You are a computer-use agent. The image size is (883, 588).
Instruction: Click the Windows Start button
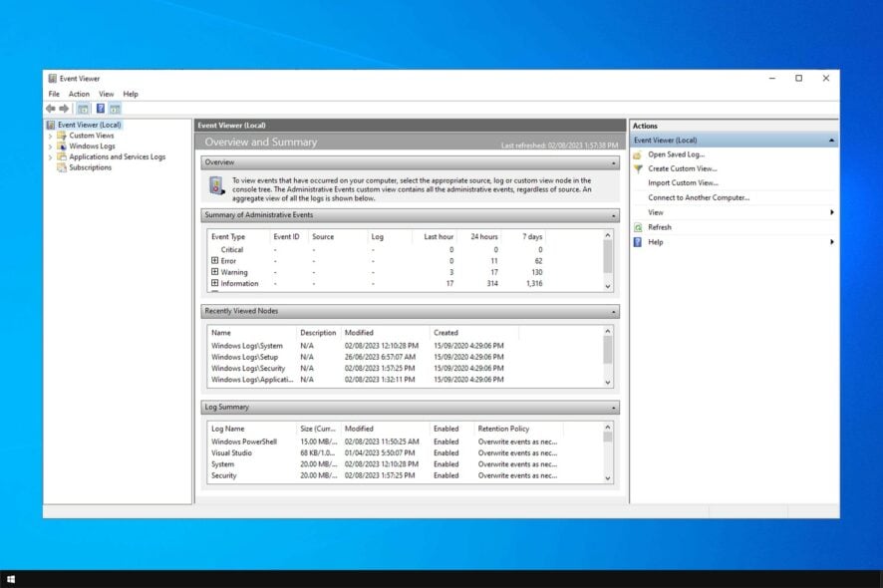[11, 579]
